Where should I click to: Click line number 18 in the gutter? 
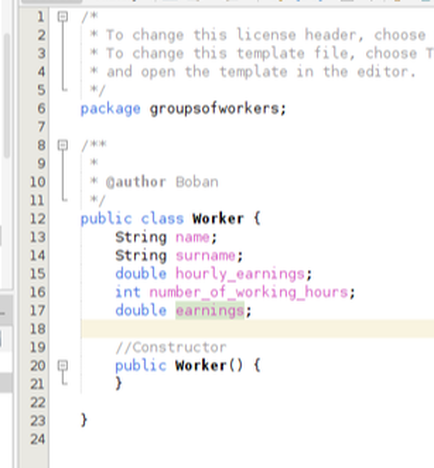(38, 329)
